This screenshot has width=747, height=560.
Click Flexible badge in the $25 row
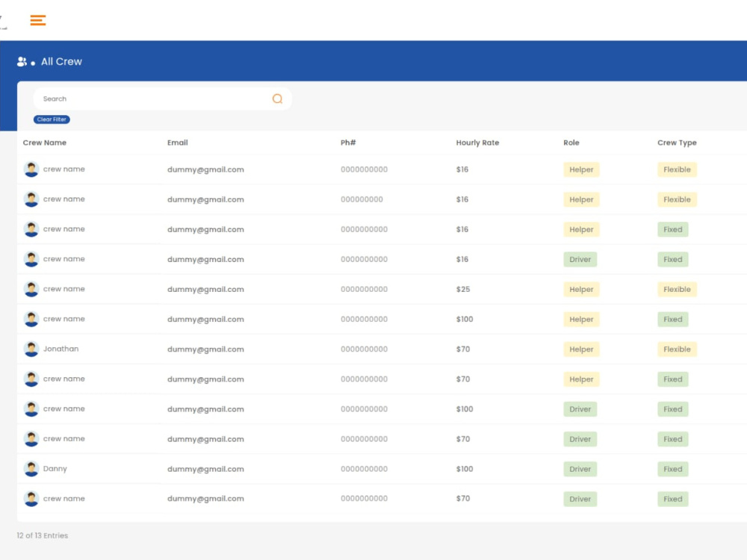click(x=677, y=289)
